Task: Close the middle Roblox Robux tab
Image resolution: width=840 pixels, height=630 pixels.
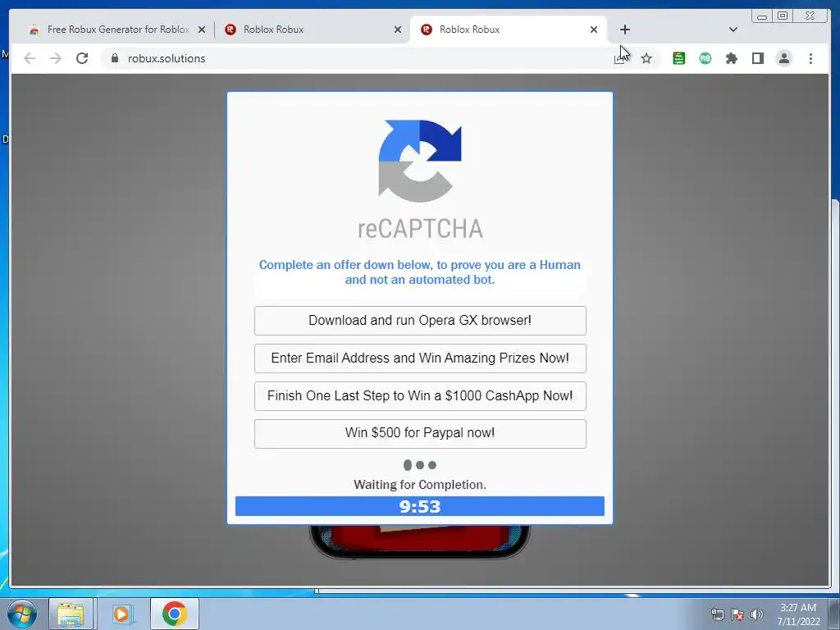Action: coord(398,30)
